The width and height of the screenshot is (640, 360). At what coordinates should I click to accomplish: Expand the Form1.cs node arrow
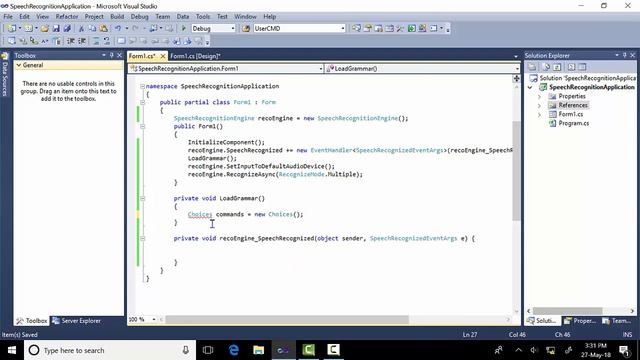pos(539,115)
